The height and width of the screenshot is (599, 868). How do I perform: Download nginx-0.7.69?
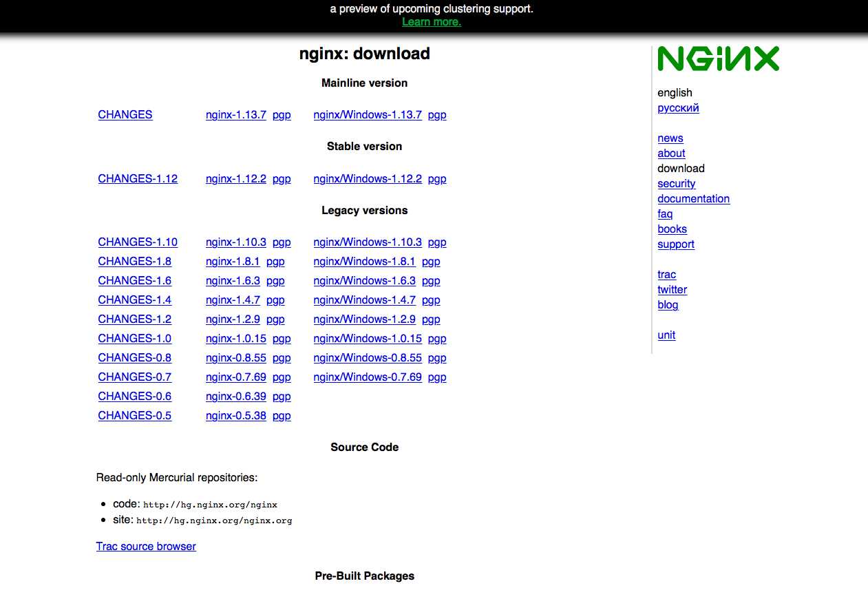[236, 377]
